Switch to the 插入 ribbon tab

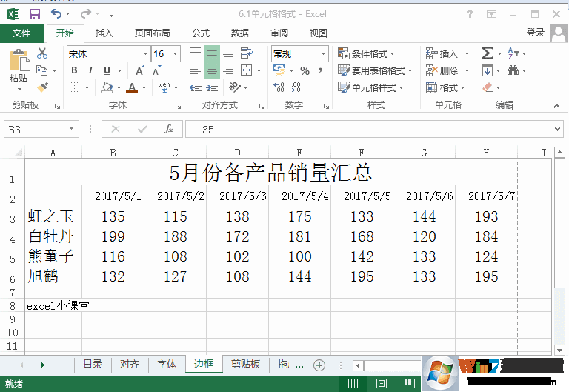104,33
